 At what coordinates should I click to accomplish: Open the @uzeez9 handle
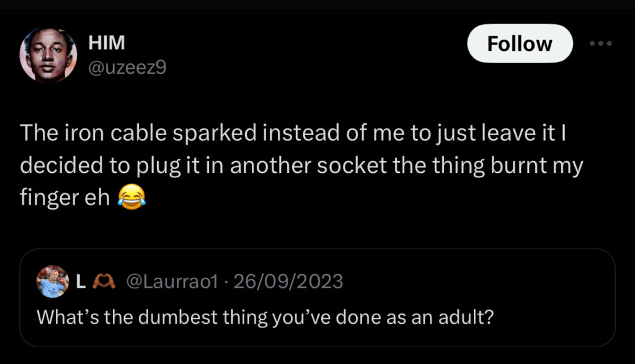127,66
